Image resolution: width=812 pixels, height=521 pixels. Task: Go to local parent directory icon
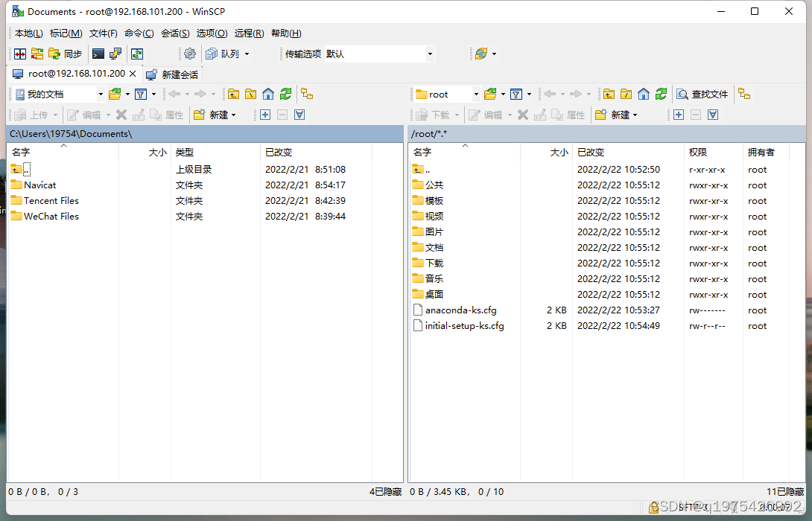click(234, 95)
